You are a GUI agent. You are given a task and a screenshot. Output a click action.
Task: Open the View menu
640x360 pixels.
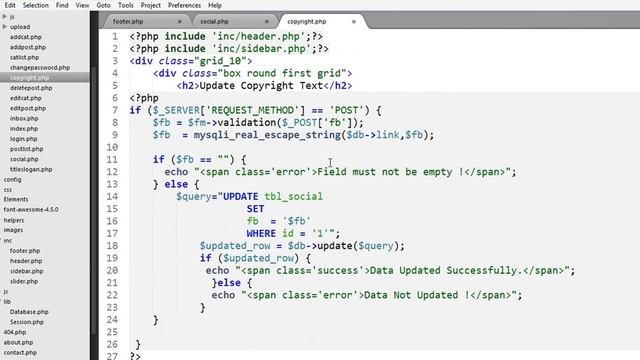(82, 5)
